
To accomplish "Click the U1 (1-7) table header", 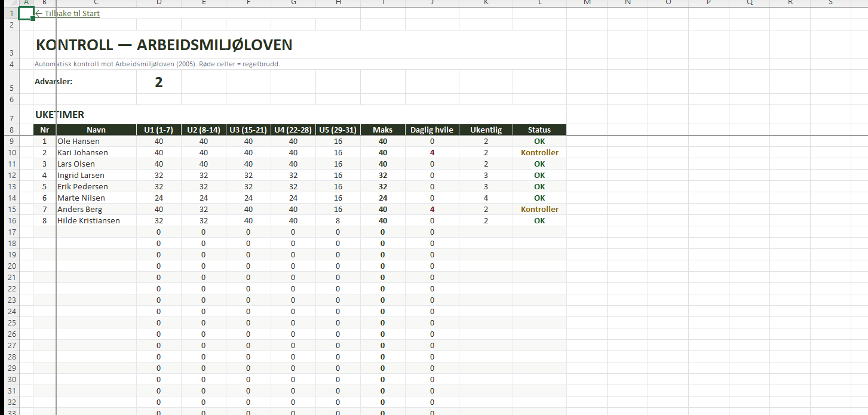I will [158, 130].
